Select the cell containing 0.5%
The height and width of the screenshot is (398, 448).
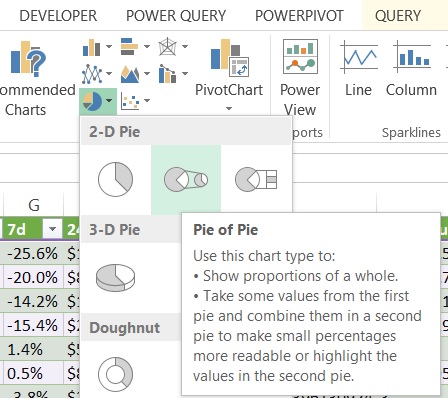(x=33, y=373)
